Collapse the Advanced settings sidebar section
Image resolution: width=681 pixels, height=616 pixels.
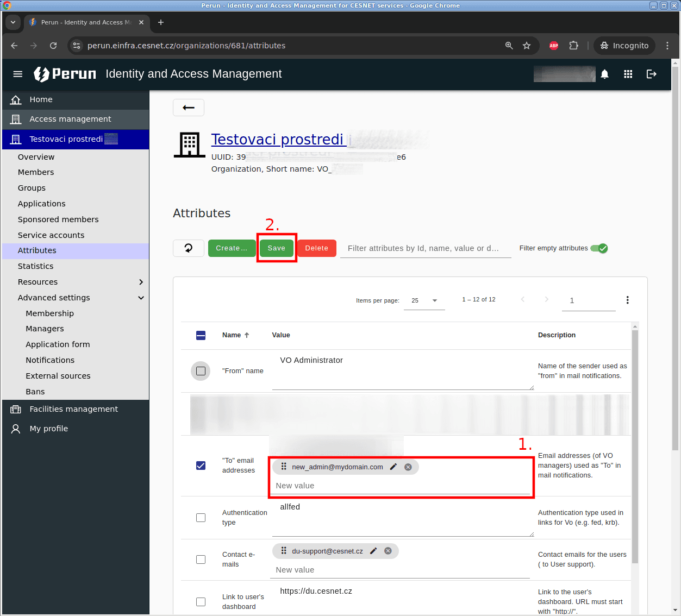click(x=141, y=298)
